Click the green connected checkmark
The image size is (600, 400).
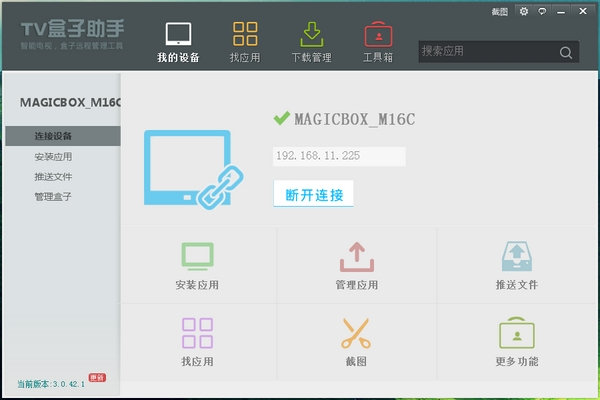282,118
